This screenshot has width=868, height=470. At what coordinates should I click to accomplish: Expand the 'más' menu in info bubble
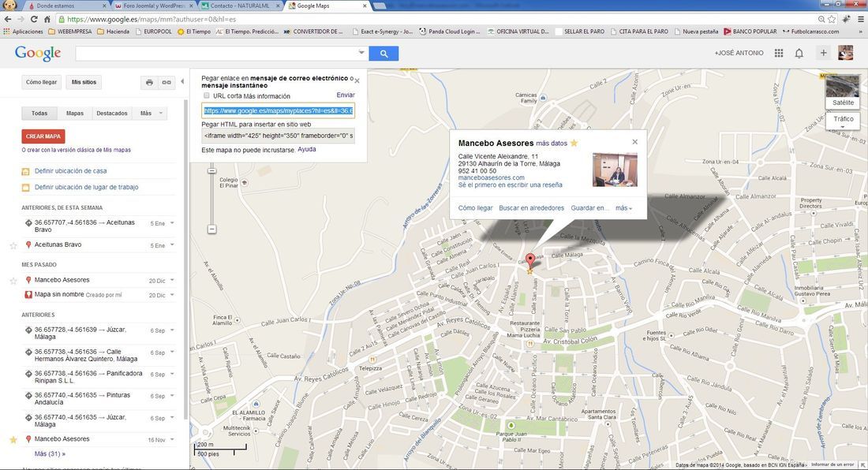[x=623, y=208]
